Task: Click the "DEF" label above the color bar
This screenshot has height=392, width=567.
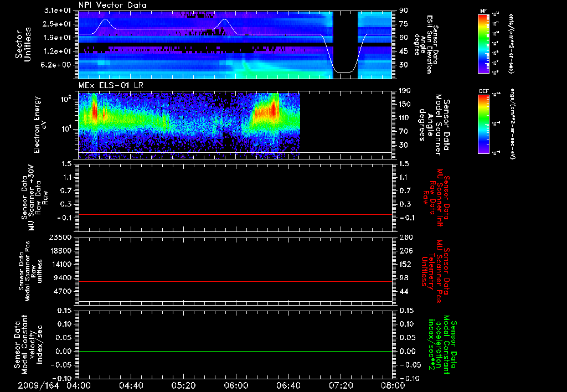Action: pyautogui.click(x=483, y=91)
